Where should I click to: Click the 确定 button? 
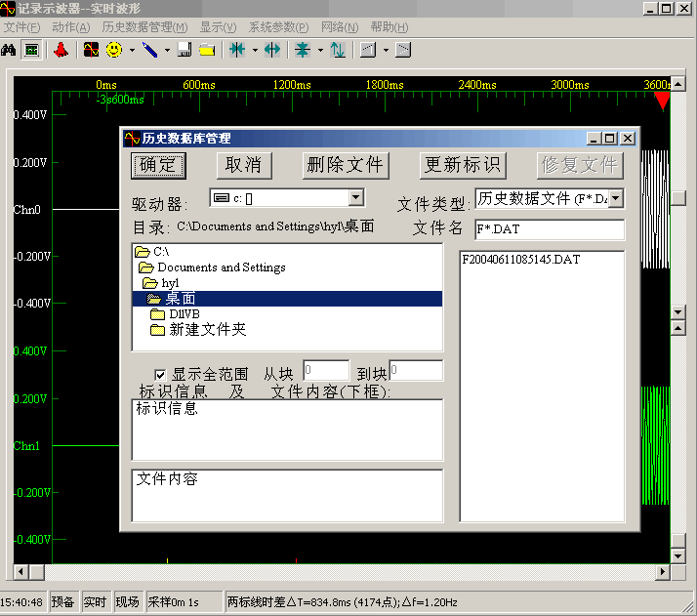[158, 166]
